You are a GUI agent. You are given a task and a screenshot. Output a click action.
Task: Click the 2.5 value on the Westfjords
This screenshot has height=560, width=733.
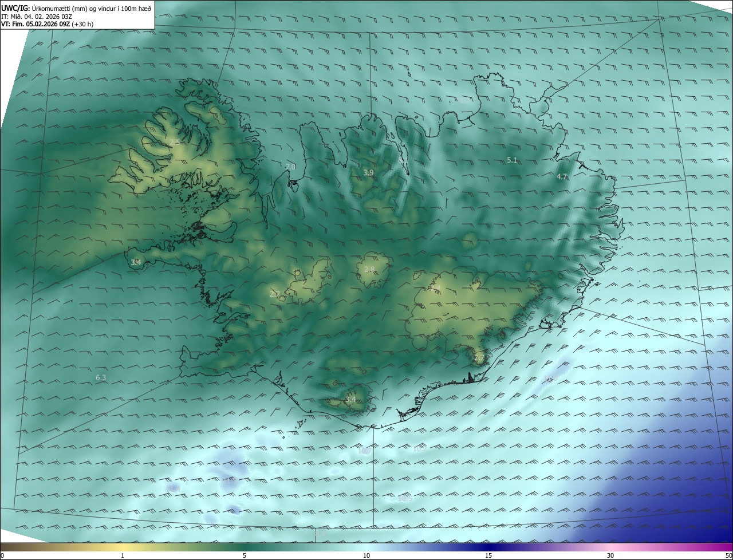point(175,142)
